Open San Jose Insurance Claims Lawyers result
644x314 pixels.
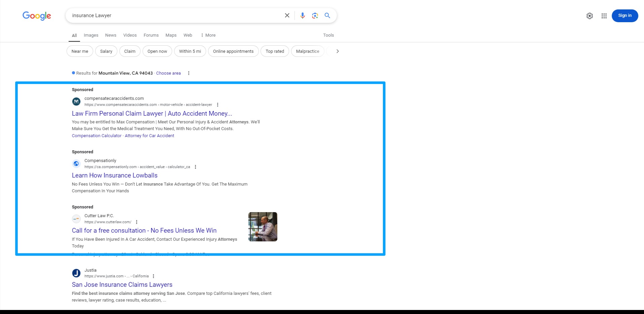(122, 285)
